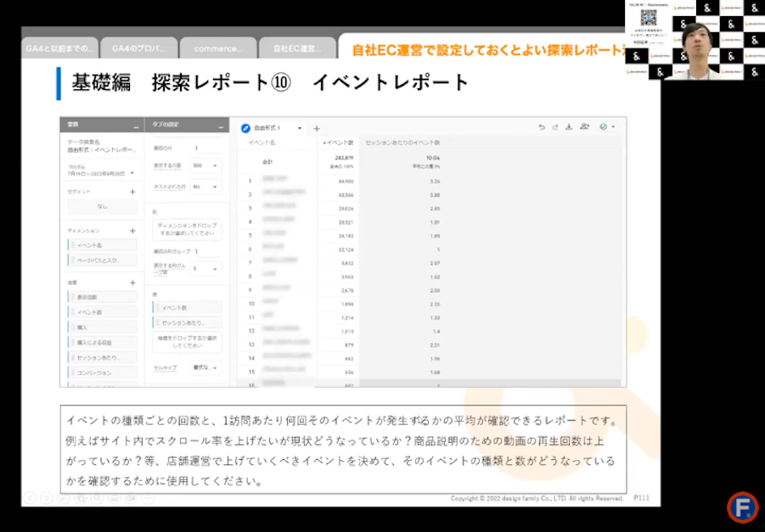Switch to GA4と以前までの tab

59,48
